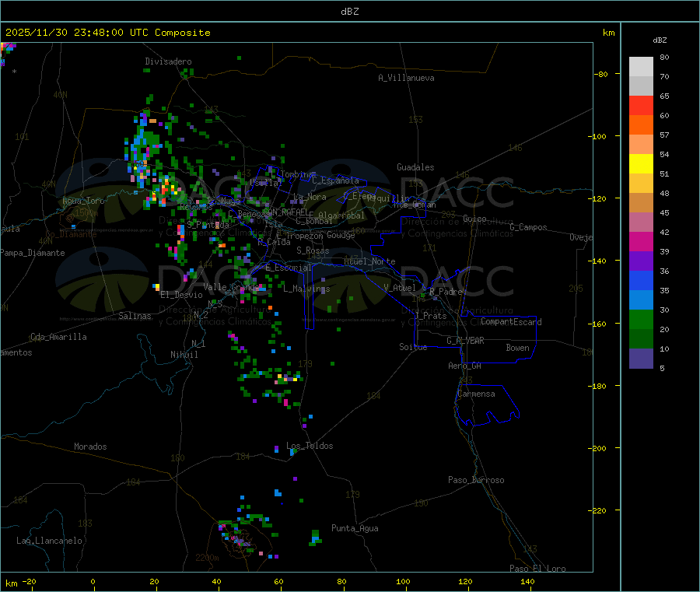The image size is (700, 592).
Task: Click the 'Agua_Toro' place label
Action: click(83, 201)
